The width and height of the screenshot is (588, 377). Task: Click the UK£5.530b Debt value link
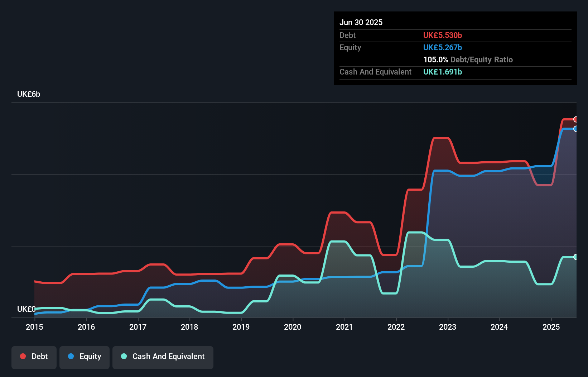pyautogui.click(x=443, y=35)
